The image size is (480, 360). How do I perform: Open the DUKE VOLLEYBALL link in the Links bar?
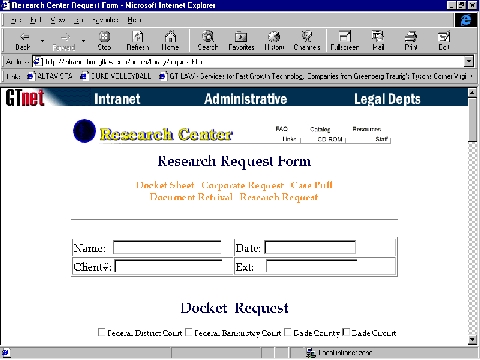[116, 76]
